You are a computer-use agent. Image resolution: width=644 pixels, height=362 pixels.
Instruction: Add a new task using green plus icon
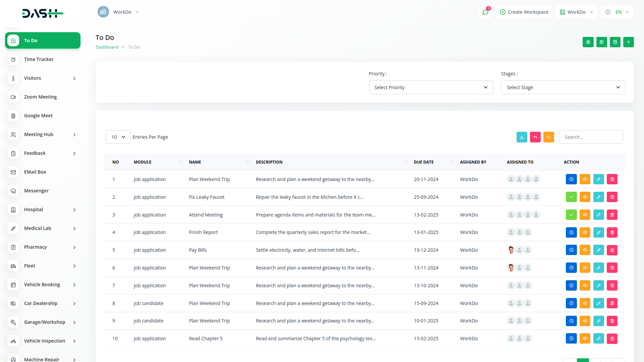tap(628, 42)
